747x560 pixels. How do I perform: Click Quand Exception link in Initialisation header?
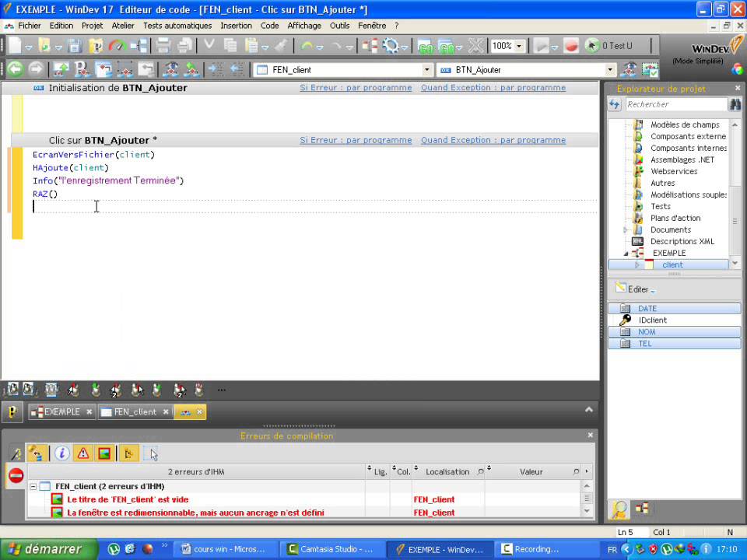493,88
